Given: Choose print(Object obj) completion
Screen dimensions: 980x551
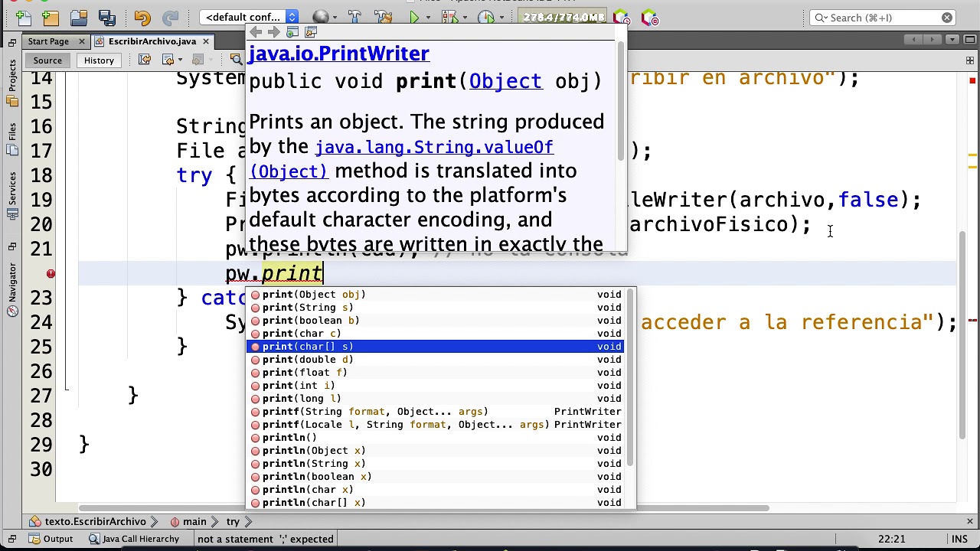Looking at the screenshot, I should pos(435,295).
